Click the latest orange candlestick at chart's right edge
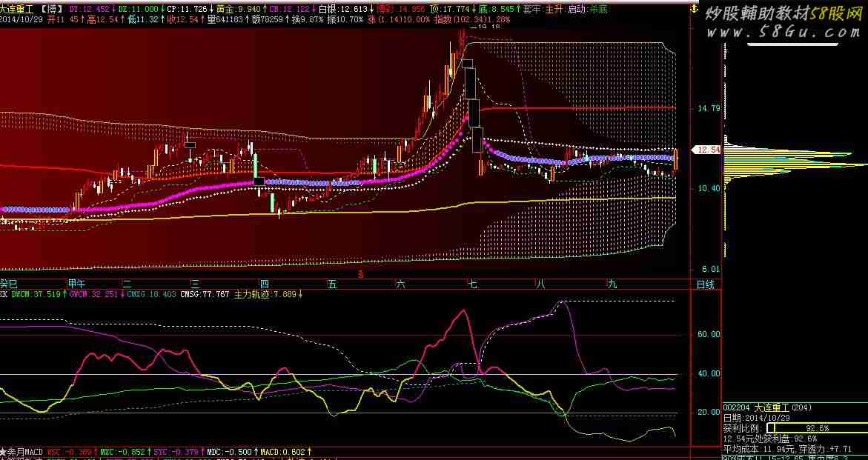The height and width of the screenshot is (460, 868). [x=675, y=160]
